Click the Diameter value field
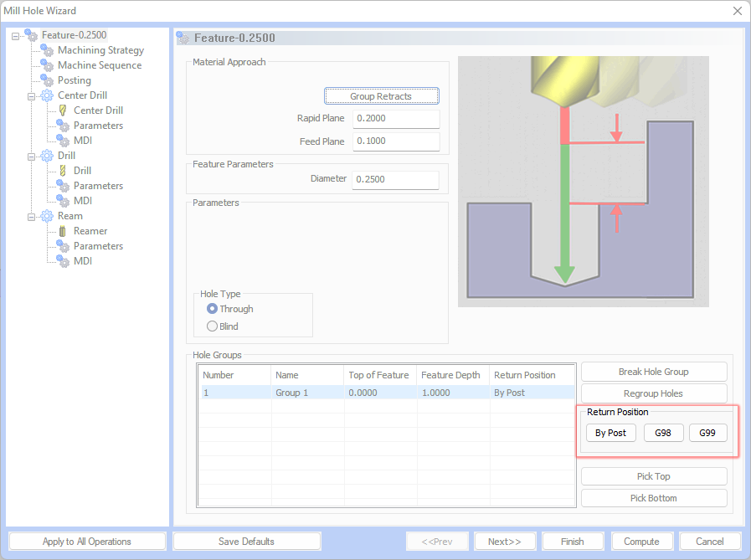The height and width of the screenshot is (560, 751). (x=395, y=180)
